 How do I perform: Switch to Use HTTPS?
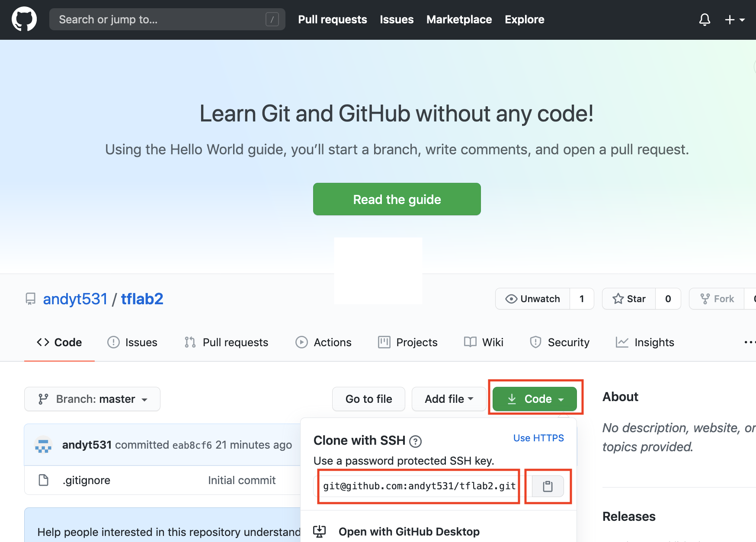coord(538,438)
